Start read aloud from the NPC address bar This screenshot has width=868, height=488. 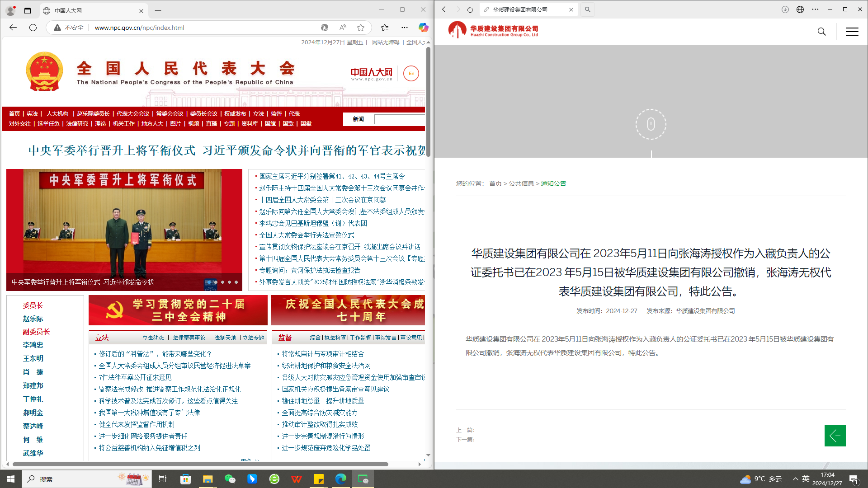[x=342, y=28]
